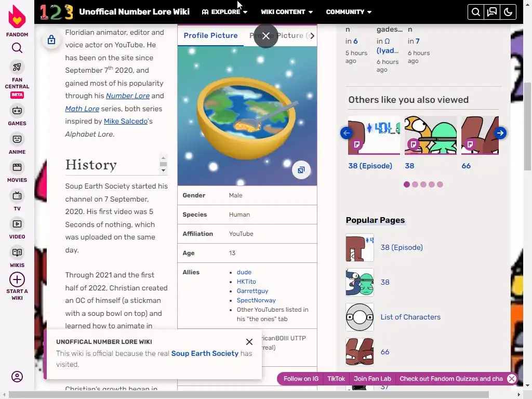Dismiss the Unoffical Number Lore Wiki notification
Screen dimensions: 532x399
click(x=249, y=342)
